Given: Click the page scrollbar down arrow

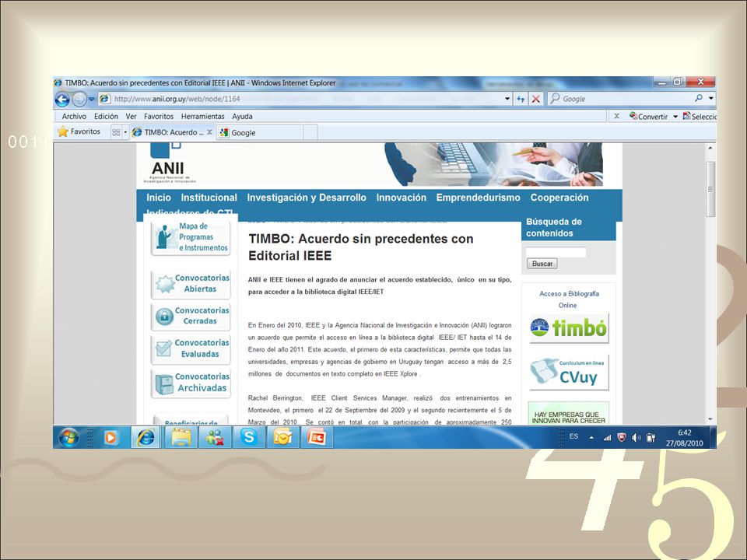Looking at the screenshot, I should click(x=710, y=419).
